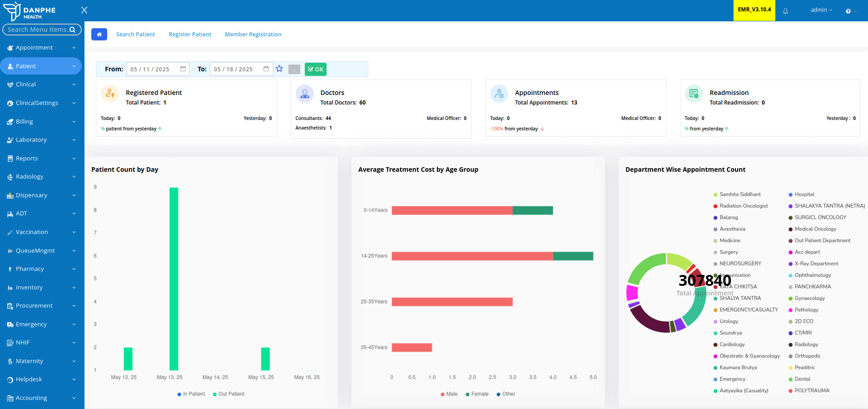Toggle the Other legend series
The image size is (868, 409).
(x=506, y=394)
